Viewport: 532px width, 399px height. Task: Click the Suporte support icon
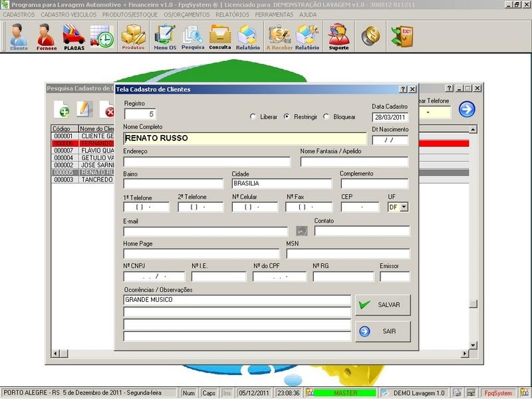[x=338, y=37]
